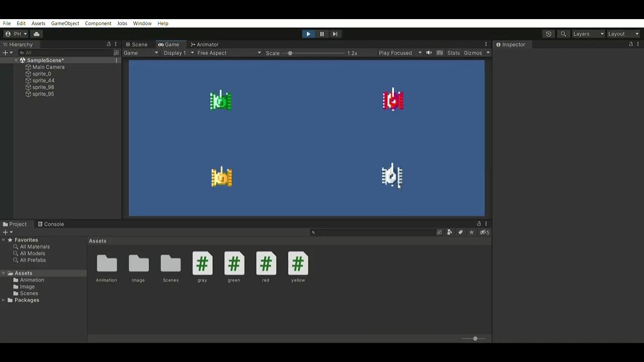Viewport: 644px width, 362px height.
Task: Toggle the shortcuts keyboard icon
Action: (440, 53)
